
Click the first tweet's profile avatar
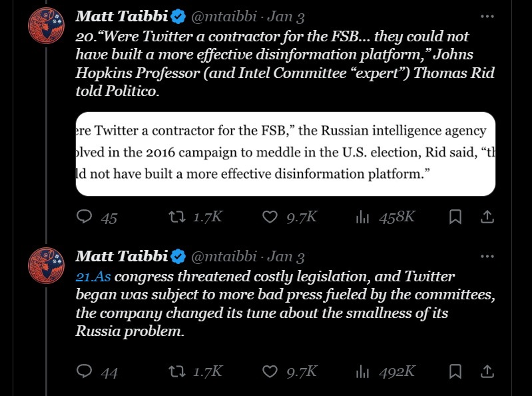point(46,26)
